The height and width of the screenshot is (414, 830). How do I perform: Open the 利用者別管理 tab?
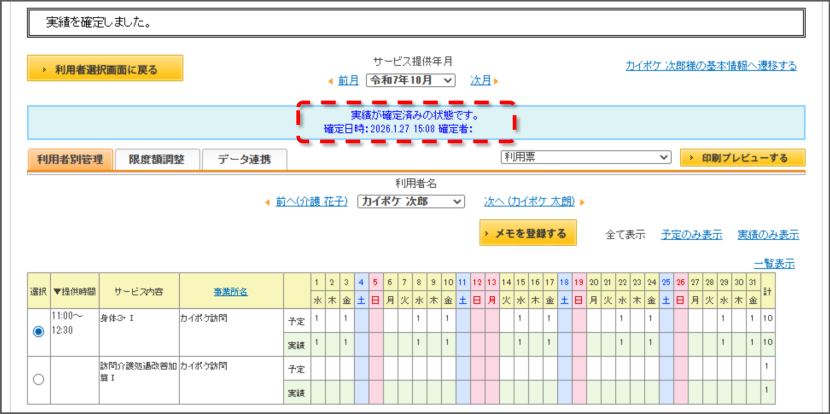click(70, 159)
